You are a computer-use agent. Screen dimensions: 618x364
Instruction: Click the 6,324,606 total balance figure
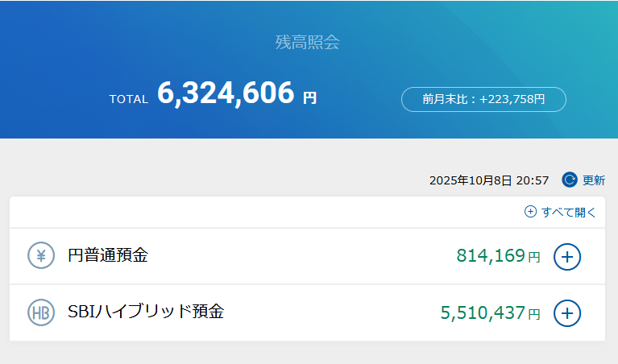pyautogui.click(x=226, y=93)
